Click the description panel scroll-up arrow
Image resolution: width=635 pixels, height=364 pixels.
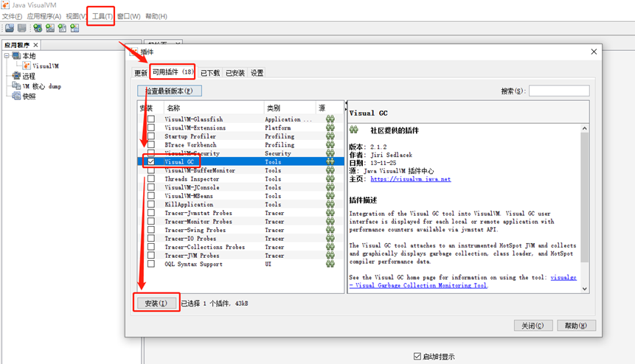(x=584, y=128)
